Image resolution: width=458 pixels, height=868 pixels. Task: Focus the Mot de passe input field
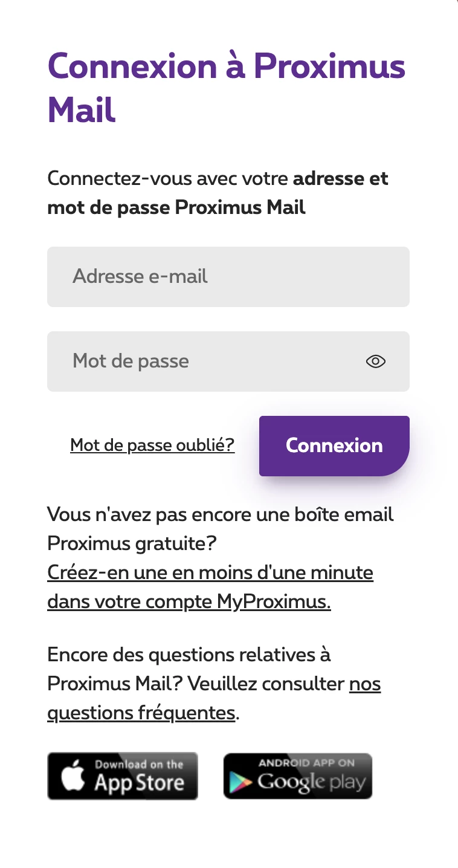click(205, 361)
